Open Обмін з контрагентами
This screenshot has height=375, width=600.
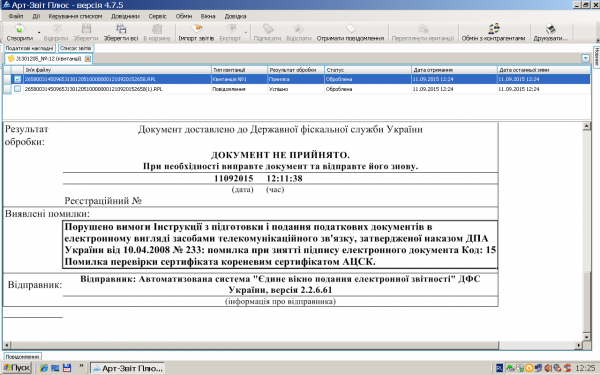[493, 32]
